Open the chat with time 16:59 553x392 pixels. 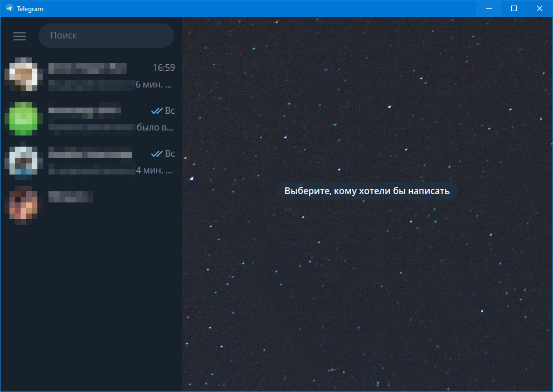(91, 75)
